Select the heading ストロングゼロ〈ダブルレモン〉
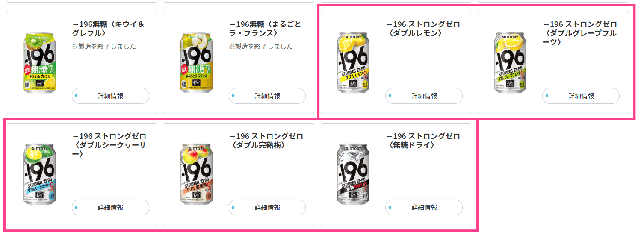 (423, 29)
